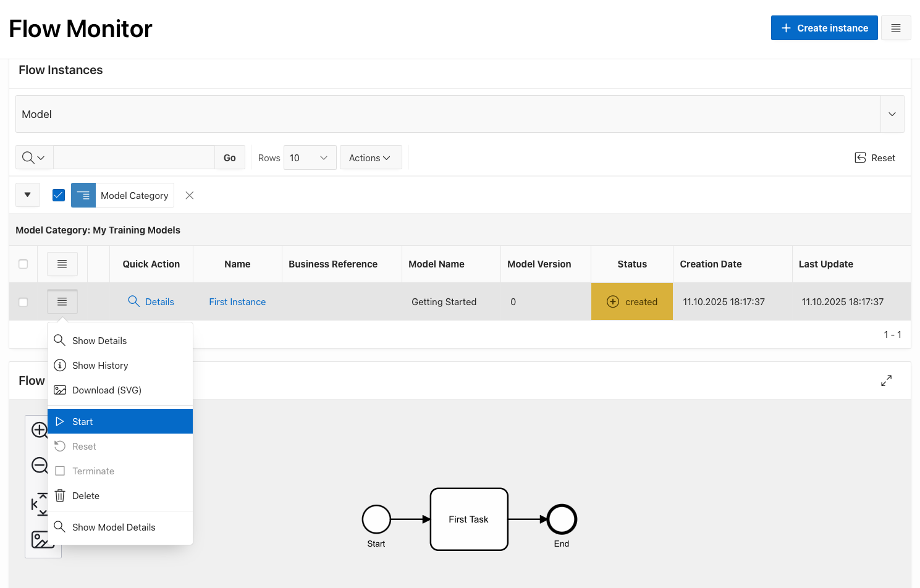Open the header row actions menu icon
Screen dimensions: 920x588
pyautogui.click(x=62, y=264)
